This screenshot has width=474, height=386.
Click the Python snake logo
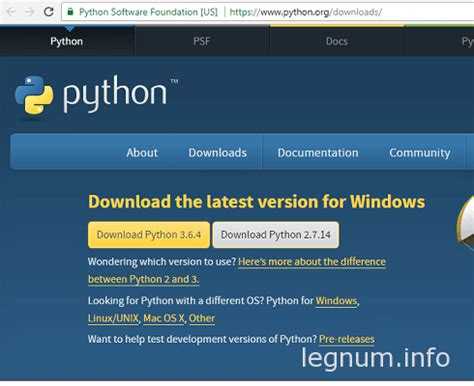point(34,95)
